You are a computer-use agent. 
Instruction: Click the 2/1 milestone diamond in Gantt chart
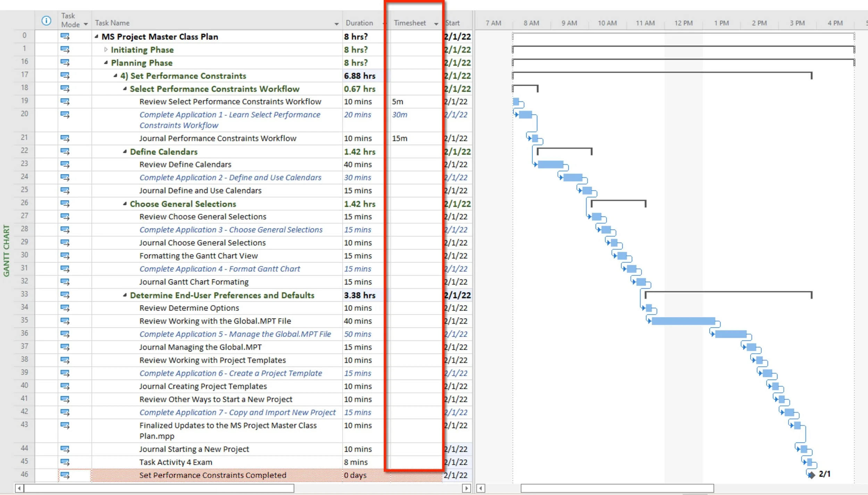[x=811, y=475]
